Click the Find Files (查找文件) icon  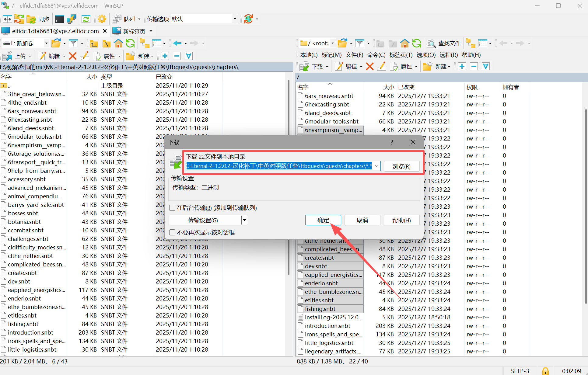tap(431, 43)
